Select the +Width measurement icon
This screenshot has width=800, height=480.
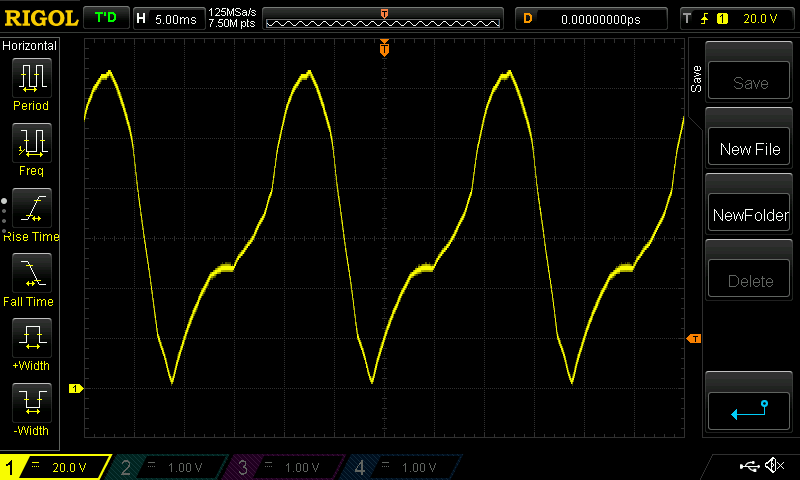click(x=32, y=338)
